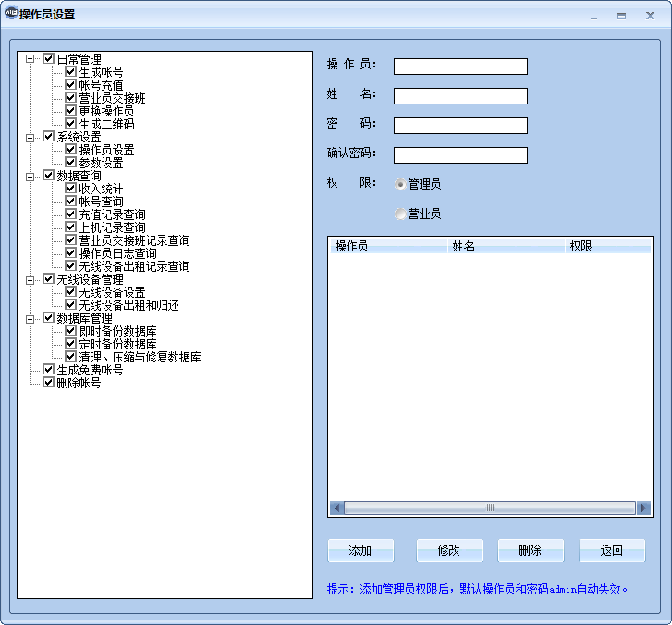Image resolution: width=672 pixels, height=625 pixels.
Task: Uncheck the 操作员设置 checkbox
Action: click(x=71, y=150)
